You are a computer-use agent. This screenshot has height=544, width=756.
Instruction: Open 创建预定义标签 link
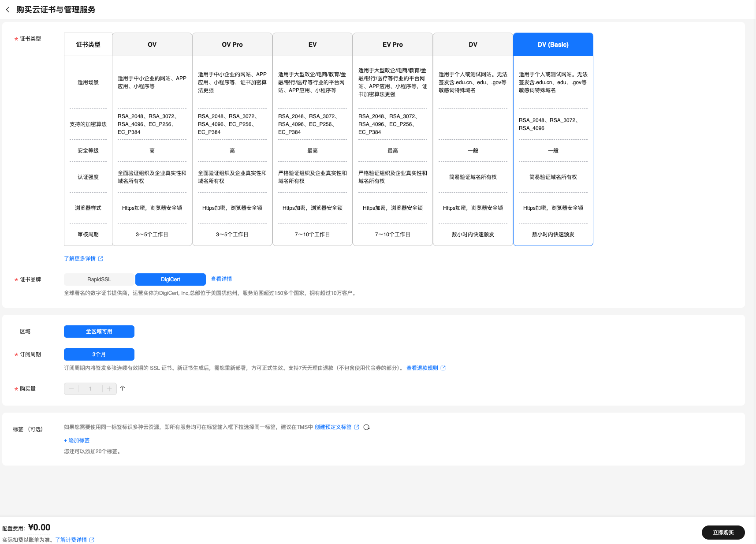[333, 427]
